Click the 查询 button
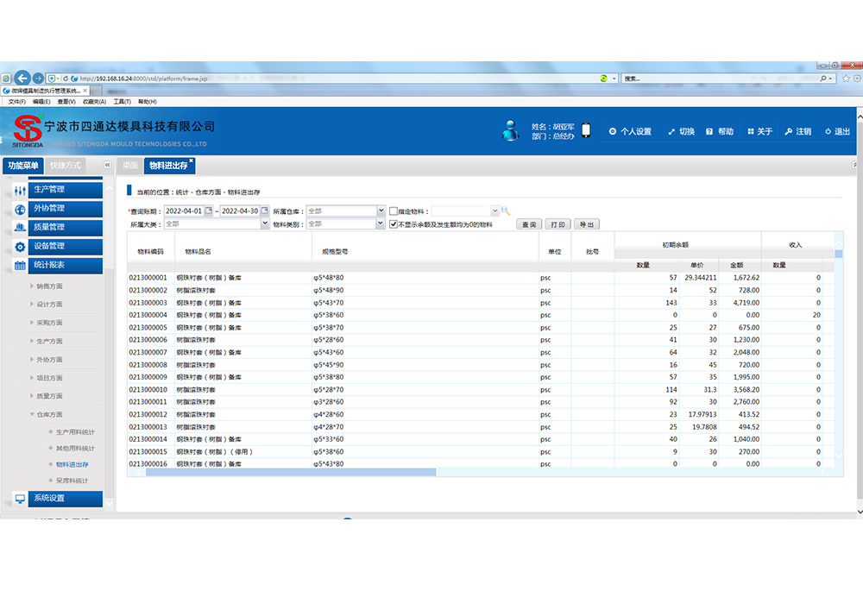This screenshot has width=863, height=616. tap(528, 224)
